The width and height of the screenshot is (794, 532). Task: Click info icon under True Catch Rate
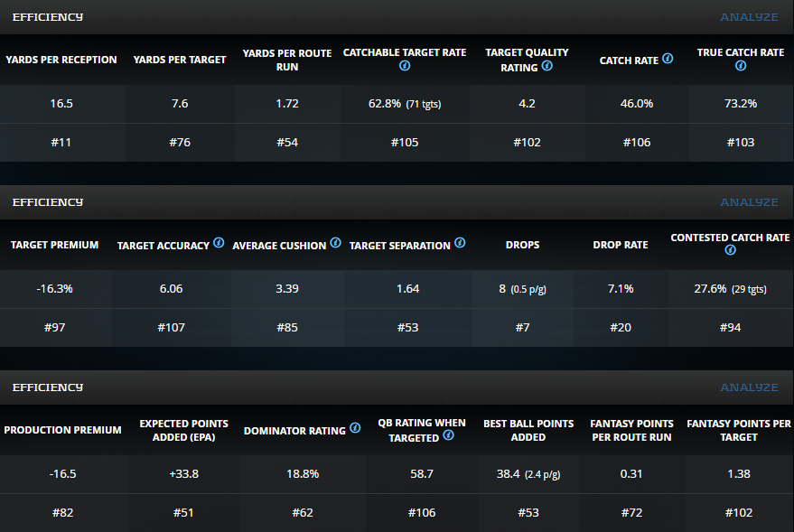[741, 67]
